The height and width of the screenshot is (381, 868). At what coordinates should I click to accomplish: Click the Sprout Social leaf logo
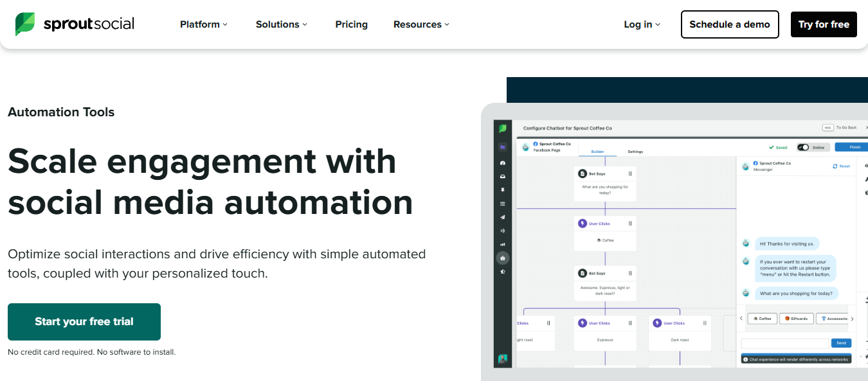[25, 24]
